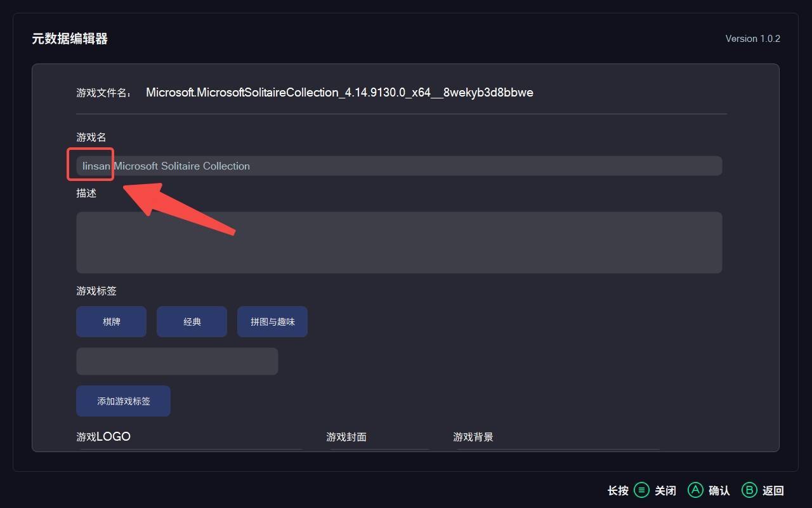Click the 游戏封面 label
Viewport: 812px width, 508px height.
tap(346, 437)
